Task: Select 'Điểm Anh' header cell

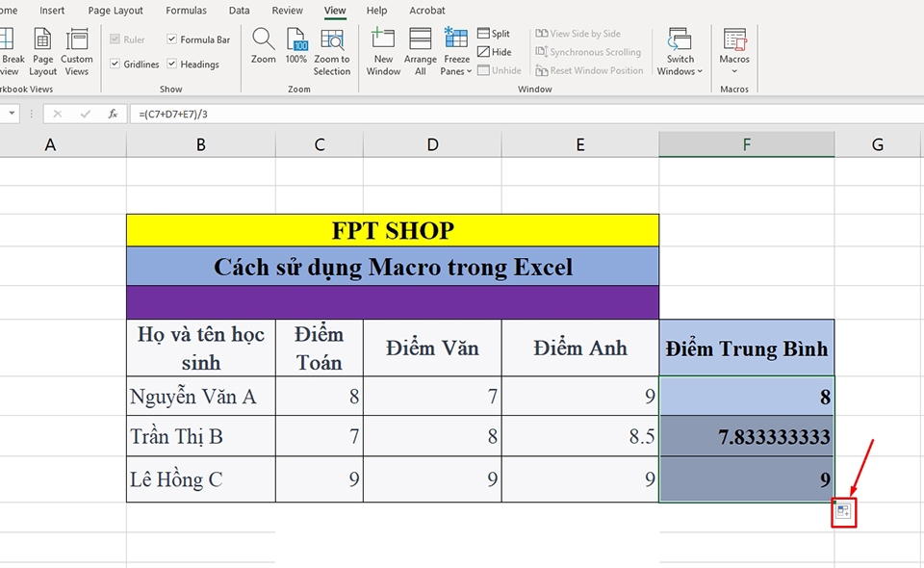Action: tap(580, 349)
